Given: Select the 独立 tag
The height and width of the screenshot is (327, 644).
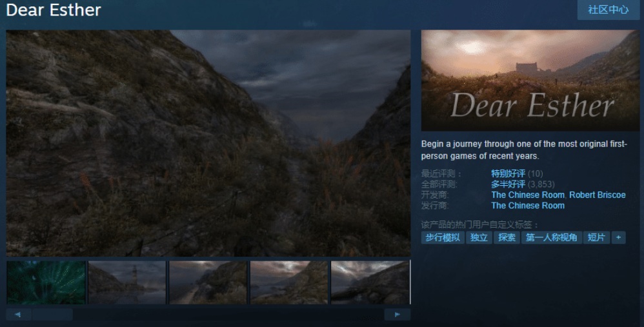Looking at the screenshot, I should pos(479,237).
